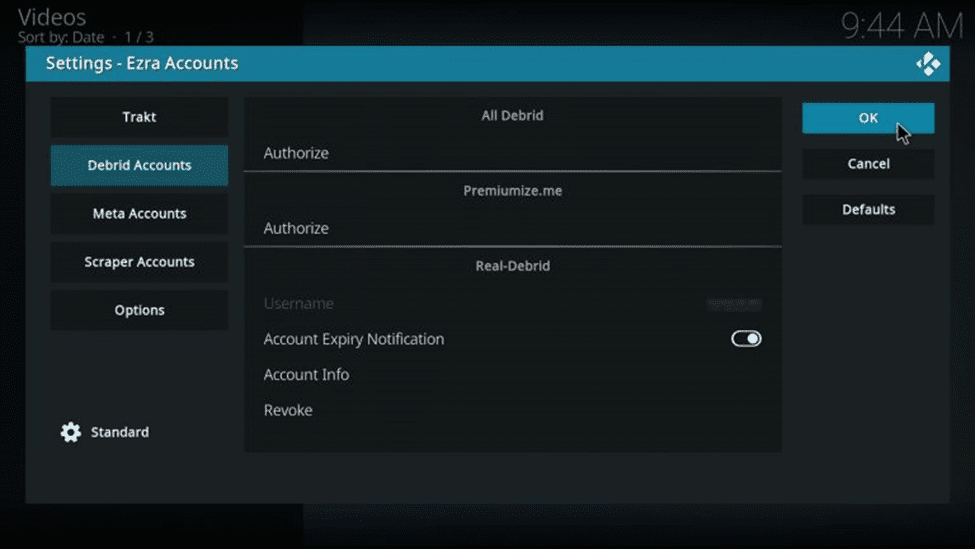Click the Settings - Ezra Accounts title

[142, 63]
